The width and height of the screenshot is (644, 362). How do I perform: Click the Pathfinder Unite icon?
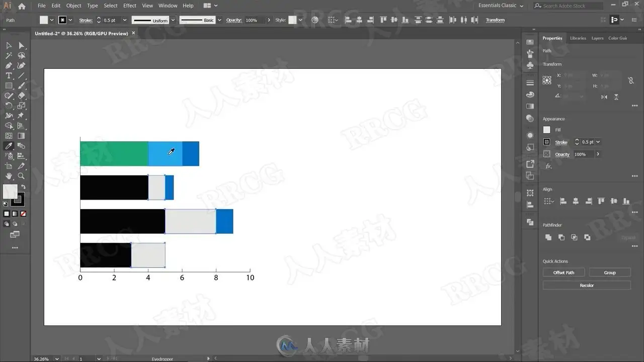pyautogui.click(x=548, y=237)
